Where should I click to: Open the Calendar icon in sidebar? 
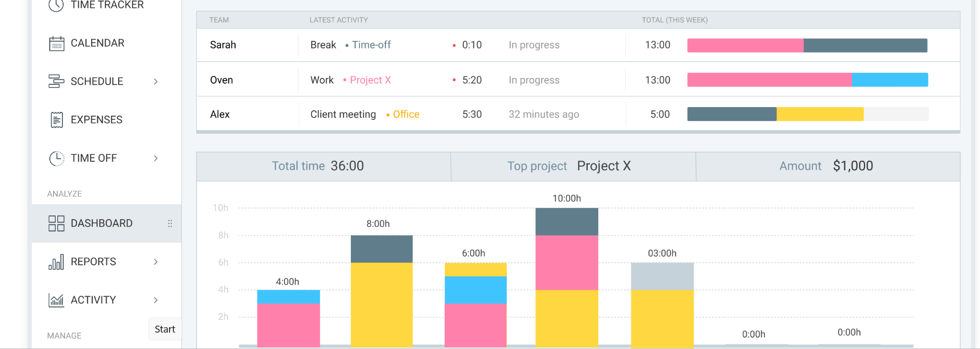tap(56, 43)
